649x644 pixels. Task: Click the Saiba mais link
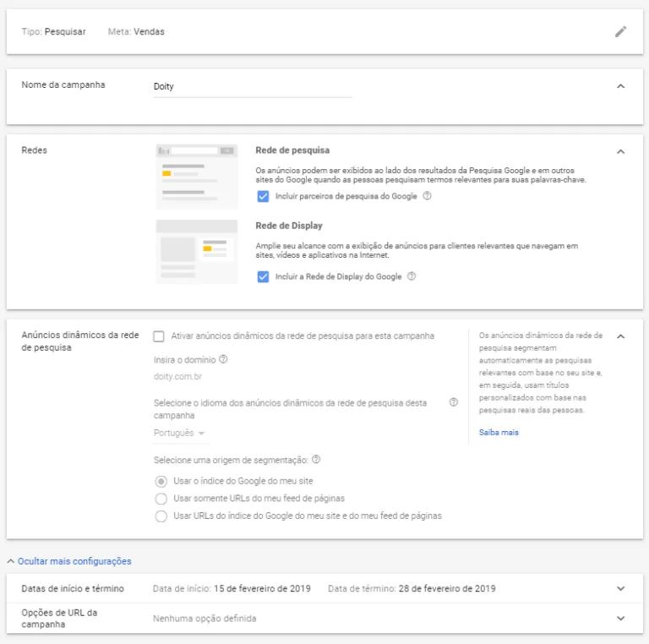(x=499, y=432)
